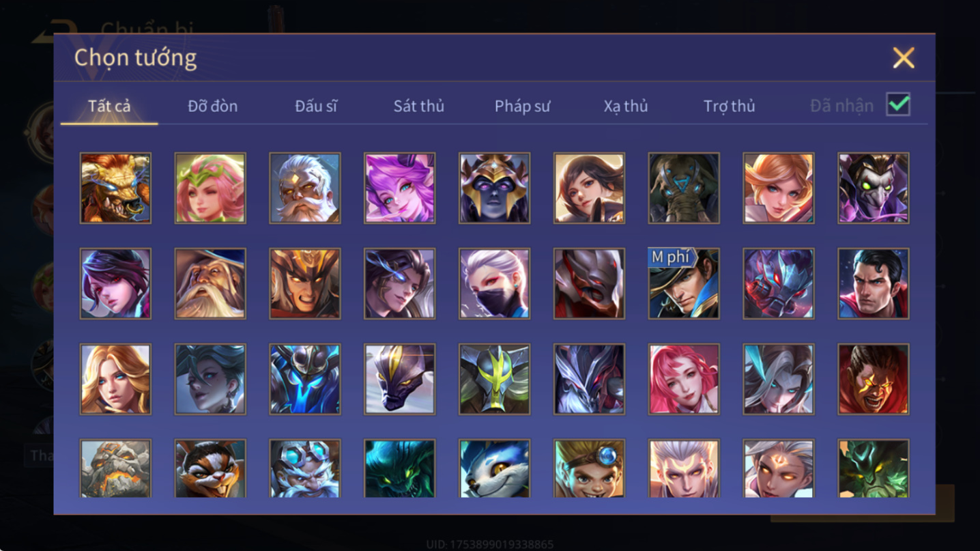
Task: Show the Trợ thủ hero list
Action: coord(729,106)
